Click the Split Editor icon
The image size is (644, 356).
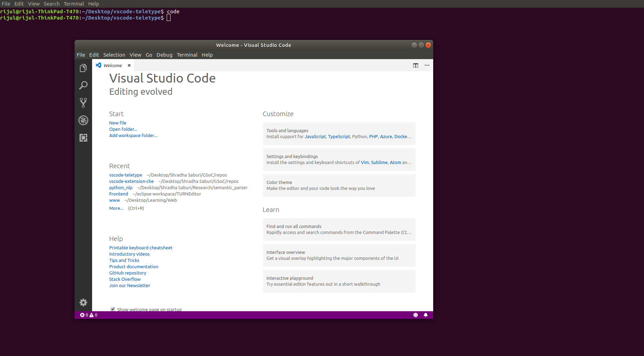pyautogui.click(x=416, y=65)
